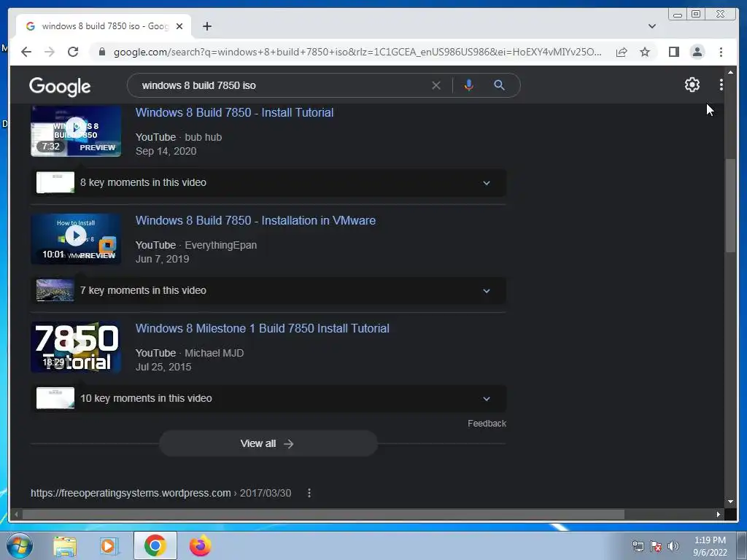Play the 7:32 video thumbnail
The height and width of the screenshot is (560, 747).
click(x=76, y=131)
